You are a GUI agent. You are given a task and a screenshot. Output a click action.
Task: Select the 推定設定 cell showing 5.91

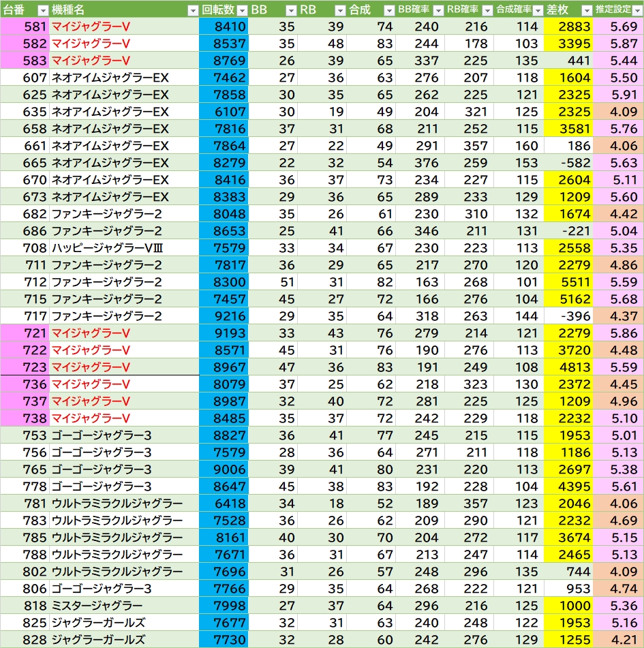pos(619,95)
